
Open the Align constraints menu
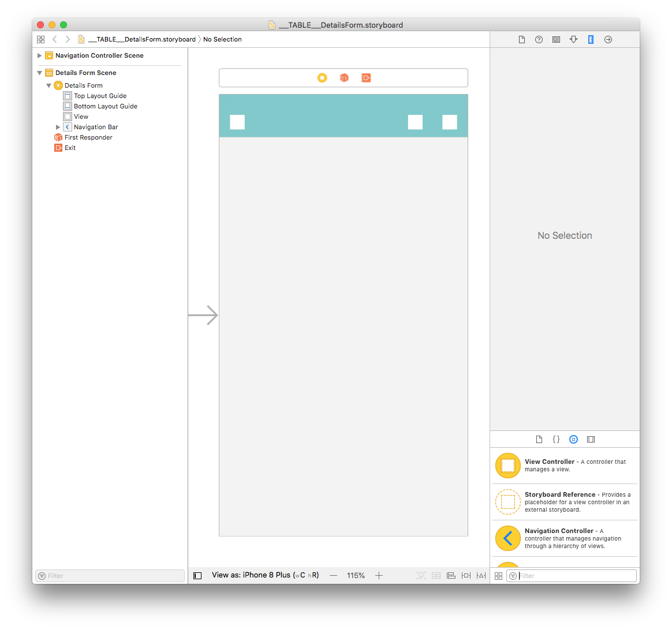(451, 576)
